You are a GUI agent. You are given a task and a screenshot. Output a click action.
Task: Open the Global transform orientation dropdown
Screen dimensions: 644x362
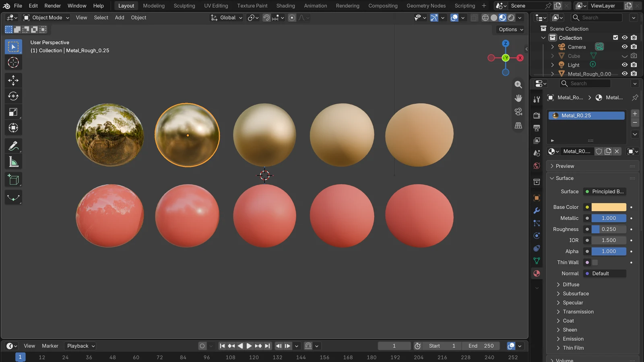pyautogui.click(x=227, y=18)
